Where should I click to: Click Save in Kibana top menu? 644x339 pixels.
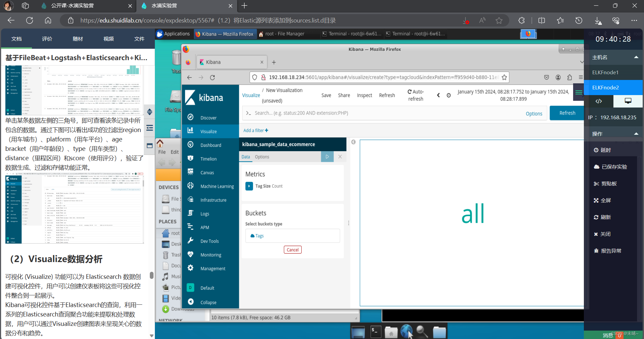[326, 95]
